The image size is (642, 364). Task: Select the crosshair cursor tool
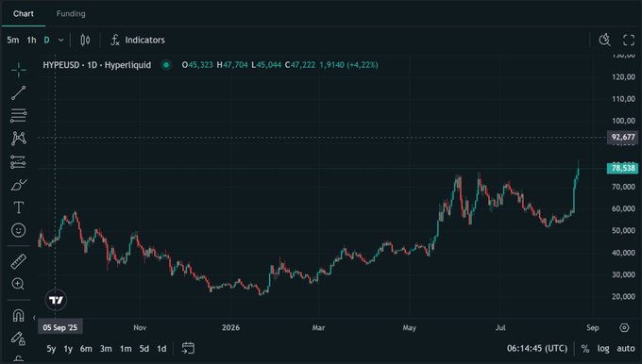pyautogui.click(x=19, y=71)
